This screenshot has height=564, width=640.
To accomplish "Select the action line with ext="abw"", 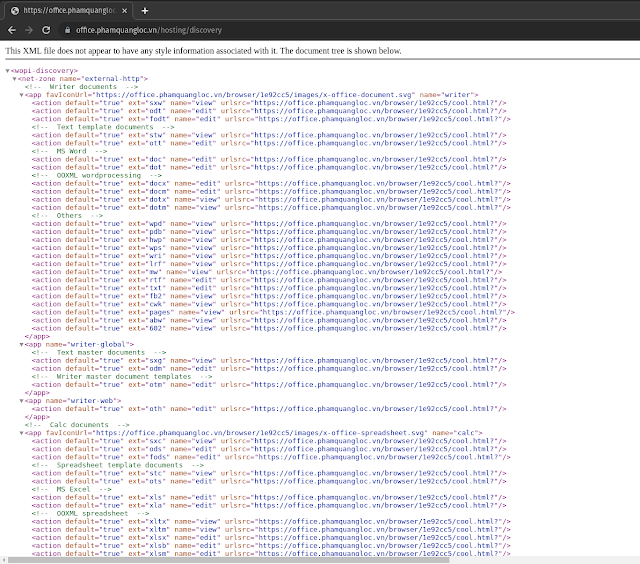I will (x=269, y=320).
